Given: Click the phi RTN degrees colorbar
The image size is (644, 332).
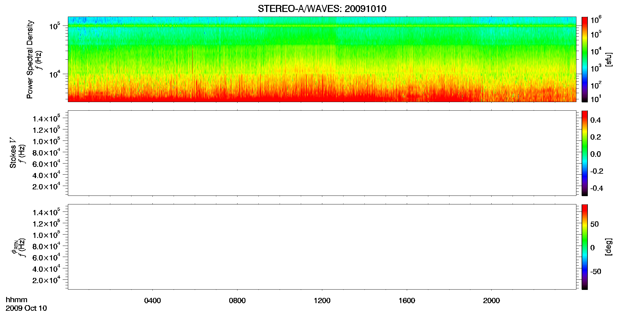Looking at the screenshot, I should click(585, 247).
